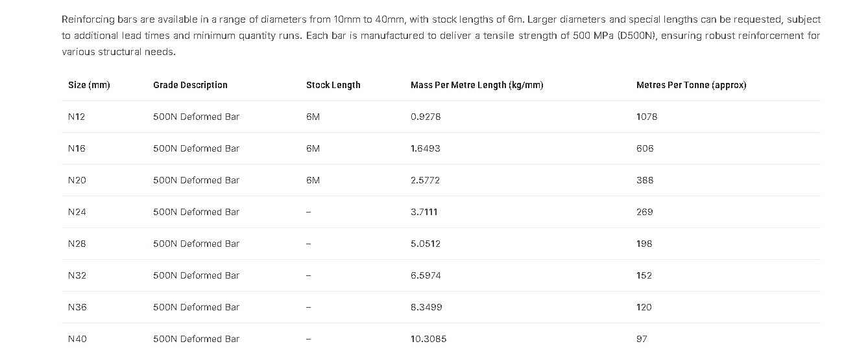
Task: Select the N28 size cell
Action: click(x=77, y=244)
